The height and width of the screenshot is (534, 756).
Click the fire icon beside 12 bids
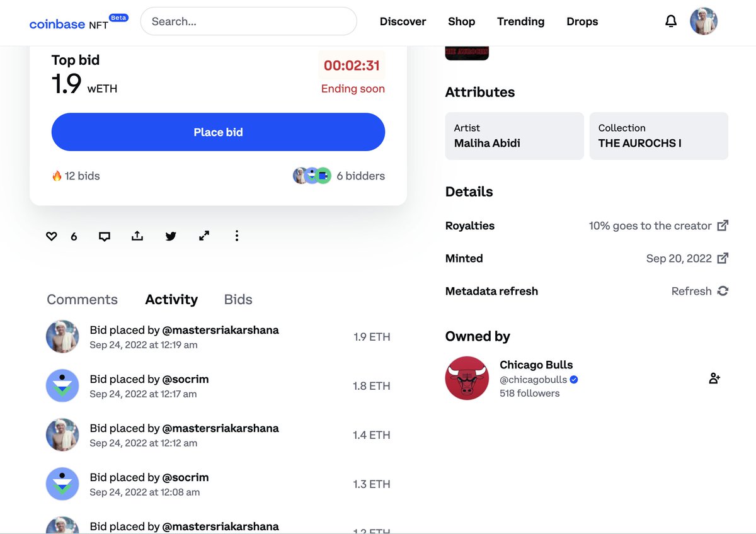coord(57,176)
